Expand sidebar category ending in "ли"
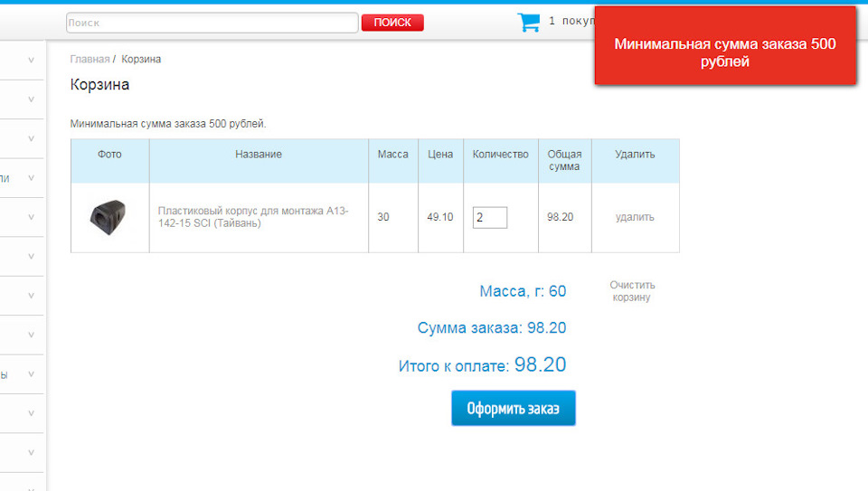The image size is (868, 491). pyautogui.click(x=31, y=178)
